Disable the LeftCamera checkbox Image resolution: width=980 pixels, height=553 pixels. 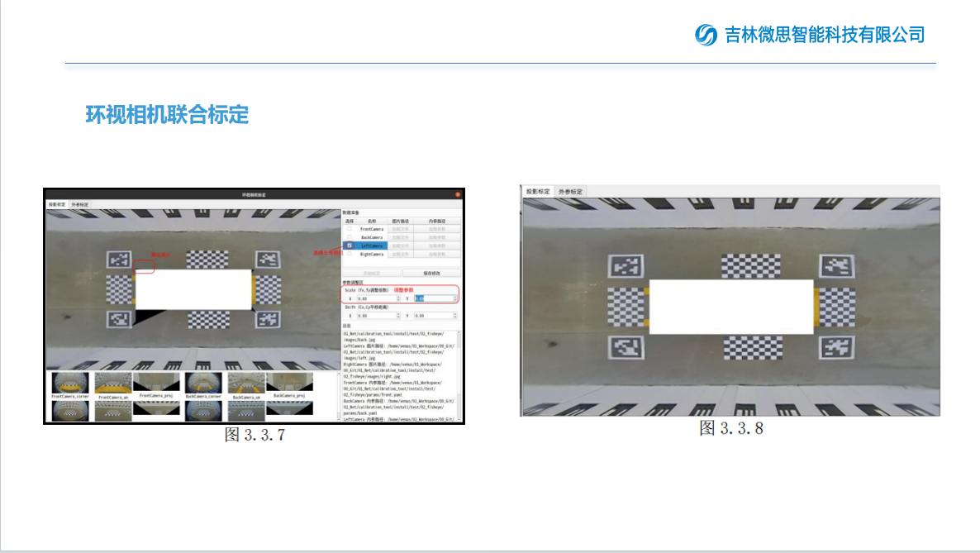[x=349, y=245]
